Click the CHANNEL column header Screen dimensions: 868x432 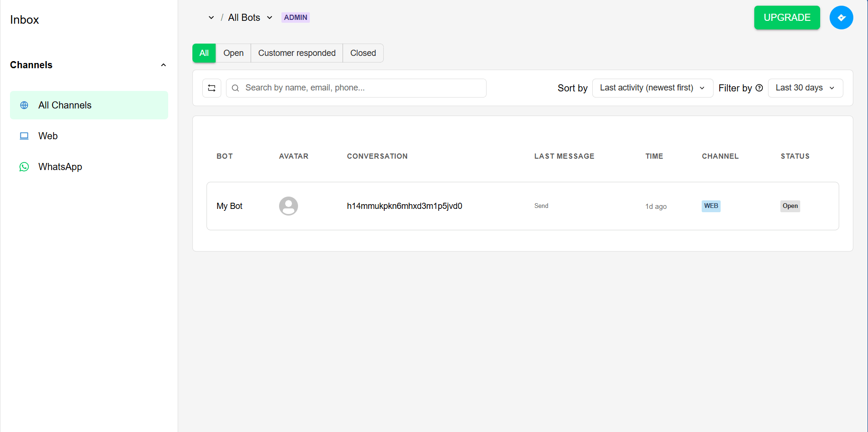tap(720, 156)
